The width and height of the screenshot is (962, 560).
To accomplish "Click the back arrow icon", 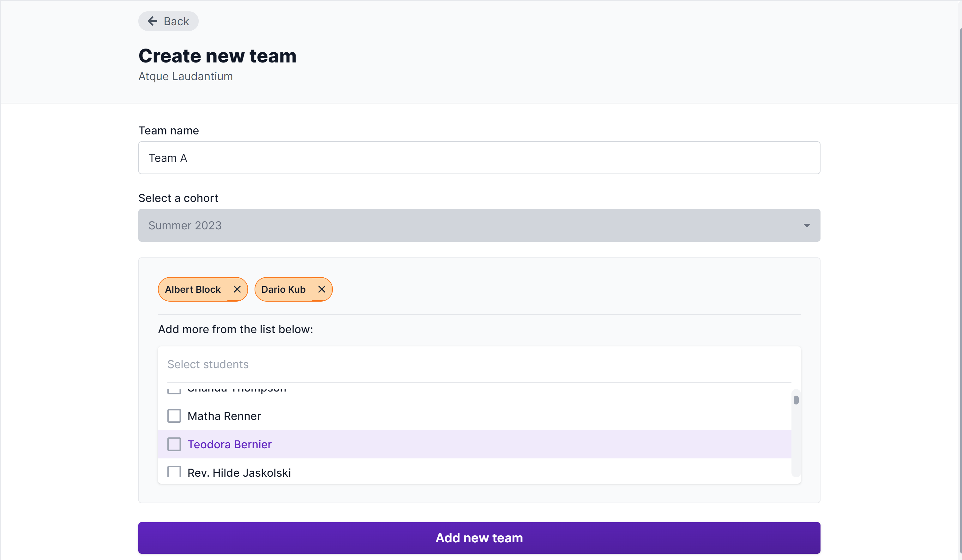I will click(152, 21).
